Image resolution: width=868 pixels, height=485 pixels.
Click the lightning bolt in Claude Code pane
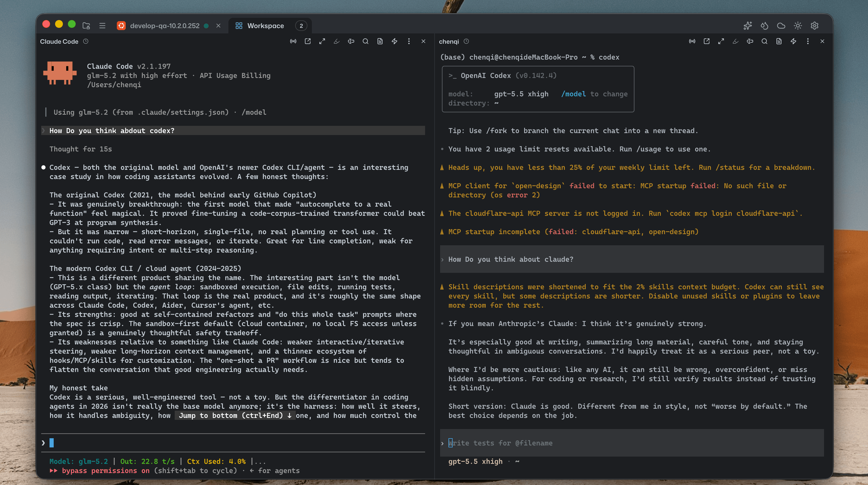tap(394, 41)
